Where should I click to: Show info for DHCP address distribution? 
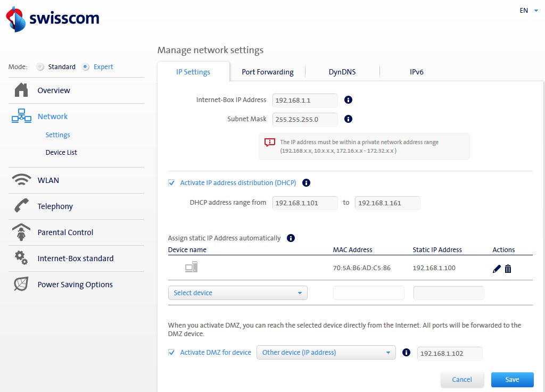click(306, 183)
